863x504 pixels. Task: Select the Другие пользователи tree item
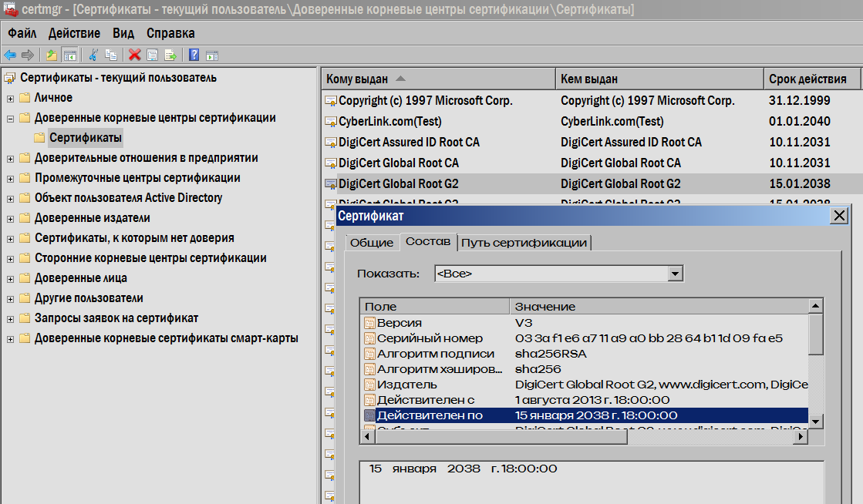[x=89, y=299]
